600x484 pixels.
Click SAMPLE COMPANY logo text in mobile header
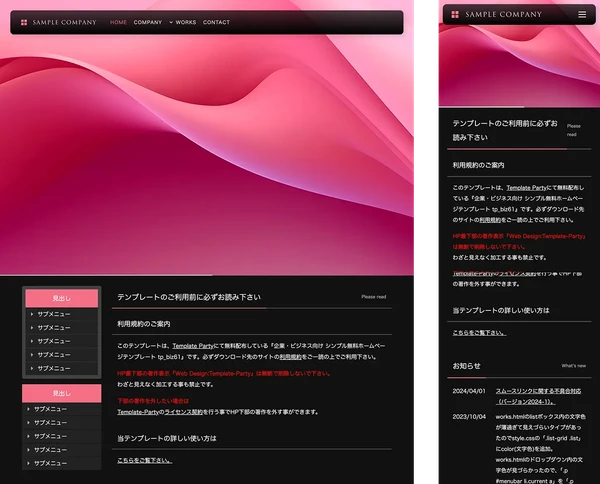(504, 15)
